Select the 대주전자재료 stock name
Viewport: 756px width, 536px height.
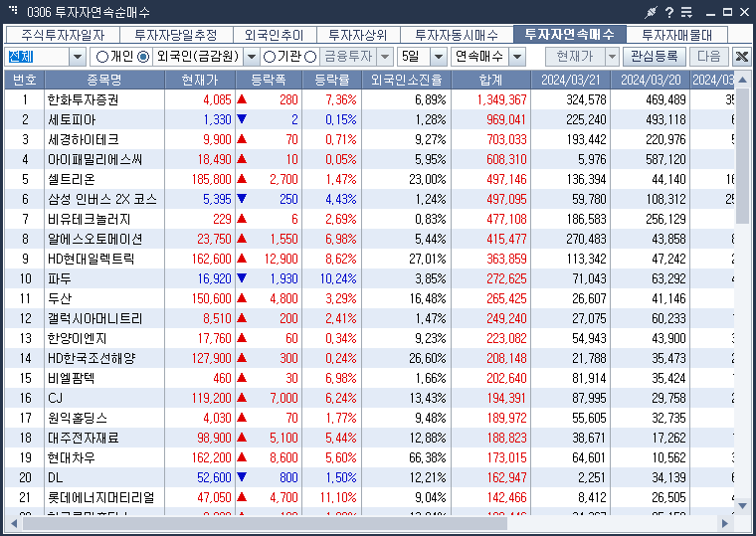click(83, 438)
